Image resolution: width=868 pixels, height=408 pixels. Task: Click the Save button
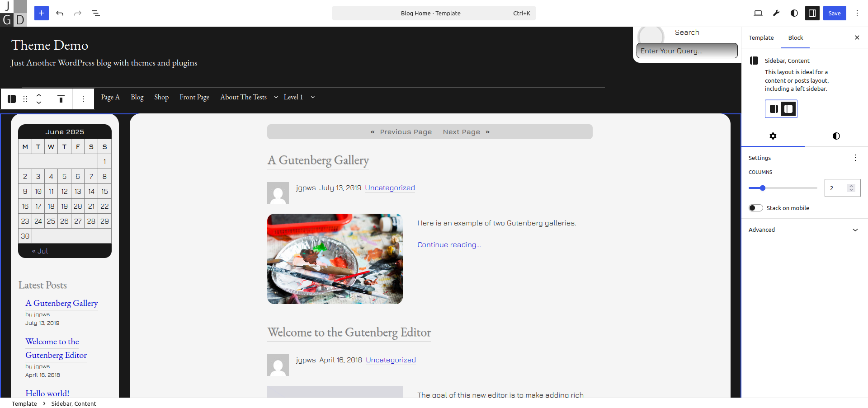(835, 13)
